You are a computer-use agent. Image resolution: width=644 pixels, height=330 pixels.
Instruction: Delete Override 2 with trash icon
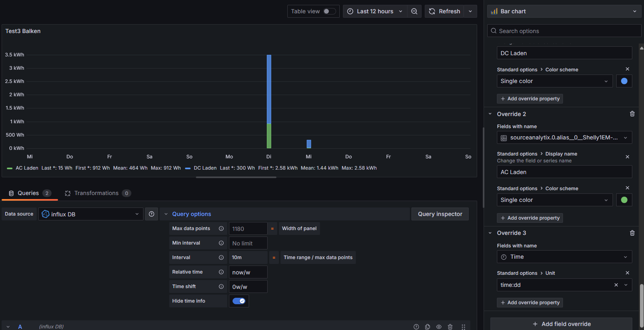click(x=632, y=114)
